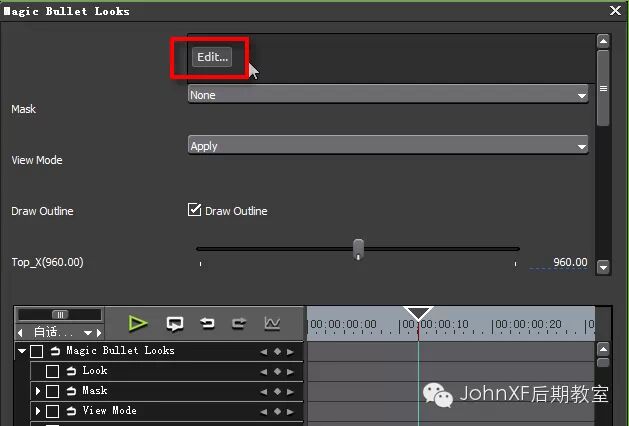This screenshot has height=426, width=629.
Task: Go to next keyframe on Magic Bullet Looks row
Action: [x=290, y=352]
